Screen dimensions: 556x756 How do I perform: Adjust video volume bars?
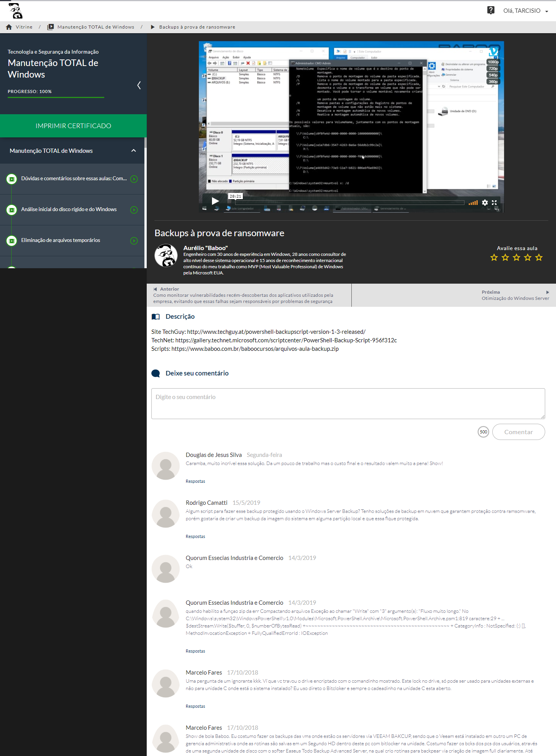click(x=473, y=203)
